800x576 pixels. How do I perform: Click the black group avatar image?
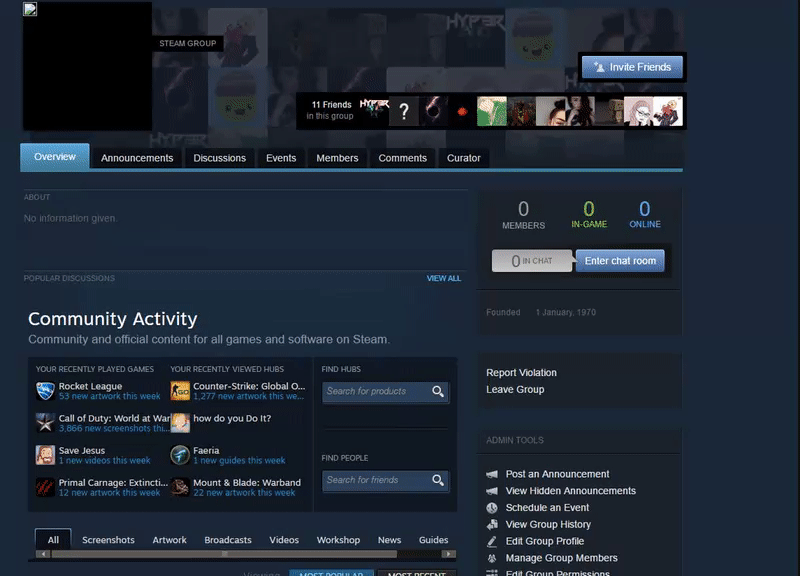point(87,66)
